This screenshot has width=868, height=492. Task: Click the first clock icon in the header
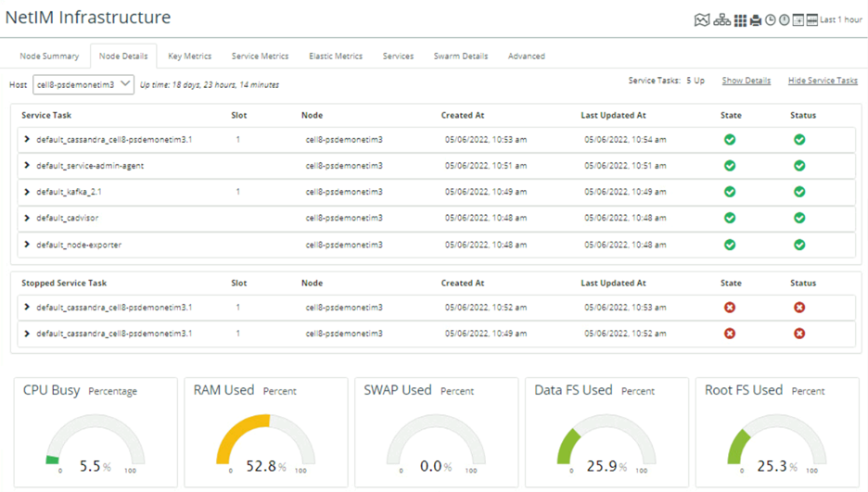[x=770, y=20]
